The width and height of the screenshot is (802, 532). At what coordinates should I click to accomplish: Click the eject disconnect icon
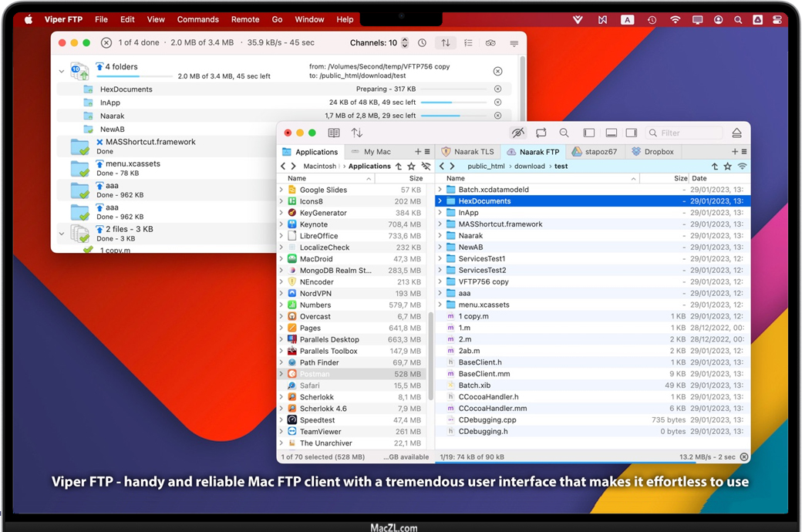736,133
